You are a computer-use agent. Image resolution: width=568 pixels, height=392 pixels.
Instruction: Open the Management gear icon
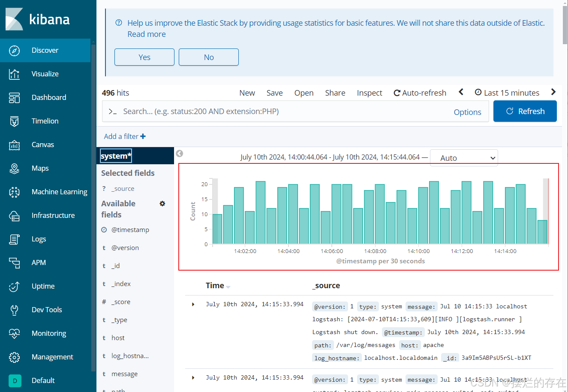coord(14,357)
